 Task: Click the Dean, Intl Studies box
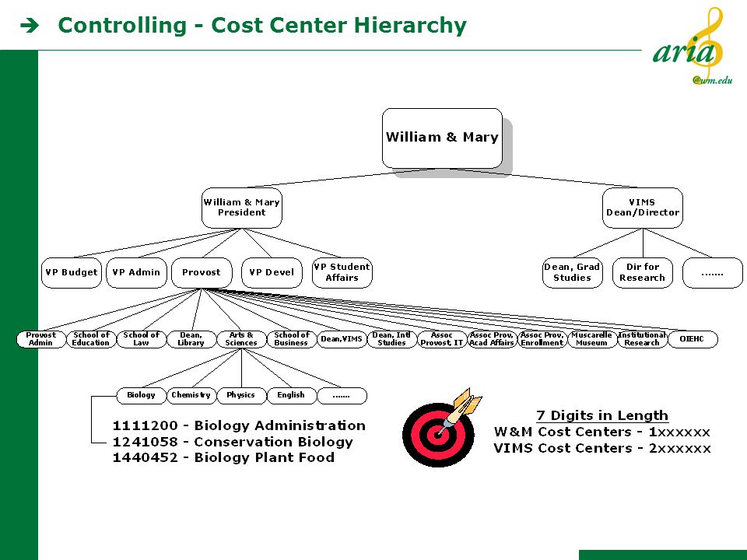pos(392,339)
